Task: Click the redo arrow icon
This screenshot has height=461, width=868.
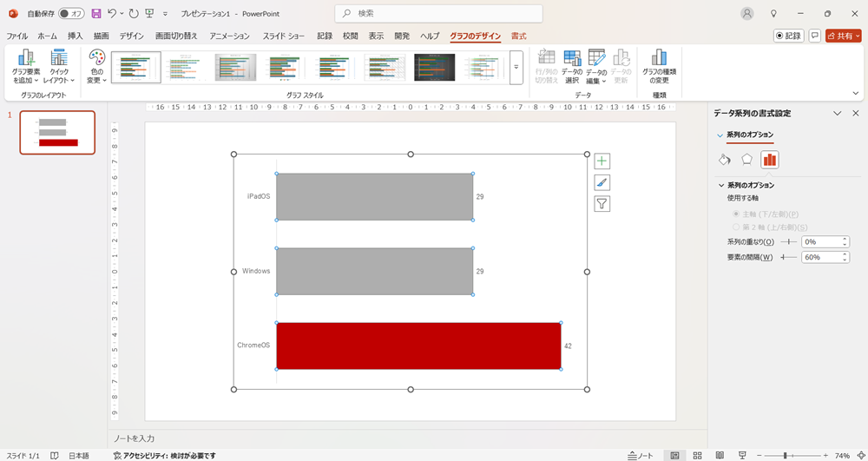Action: (134, 13)
